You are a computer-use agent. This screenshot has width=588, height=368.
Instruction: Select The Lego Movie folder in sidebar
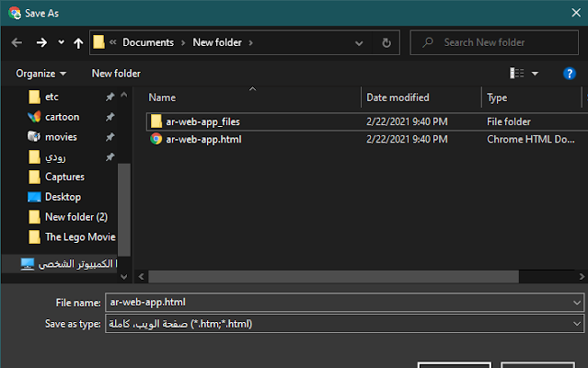pyautogui.click(x=79, y=237)
